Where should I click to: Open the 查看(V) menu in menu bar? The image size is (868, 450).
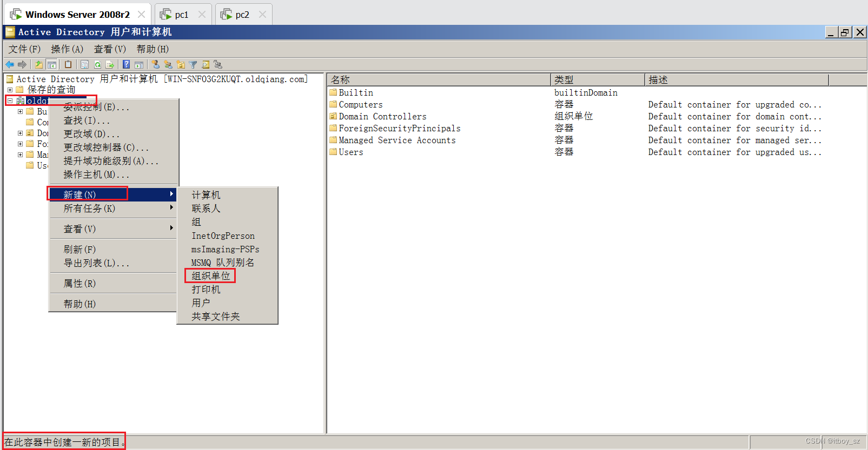pos(110,49)
